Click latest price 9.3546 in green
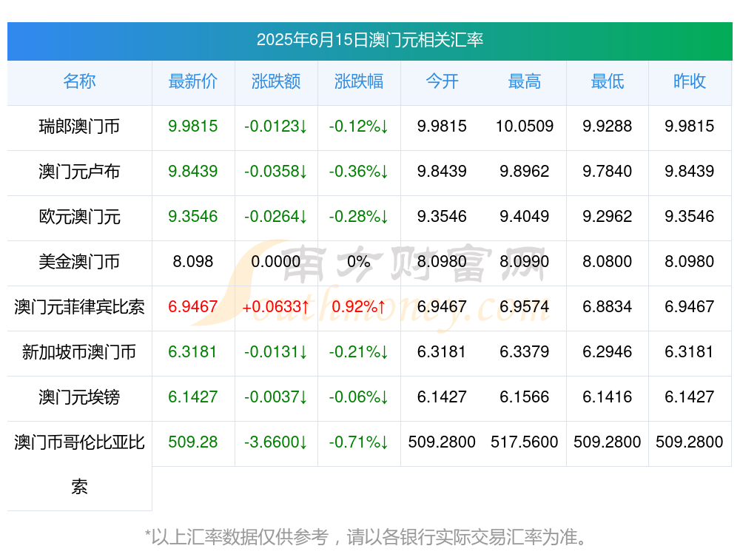740x560 pixels. pos(192,216)
